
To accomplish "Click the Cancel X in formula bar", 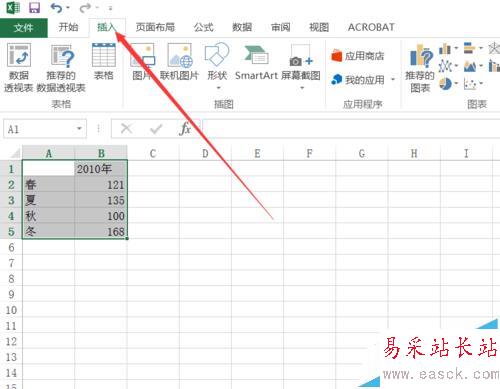I will tap(126, 128).
